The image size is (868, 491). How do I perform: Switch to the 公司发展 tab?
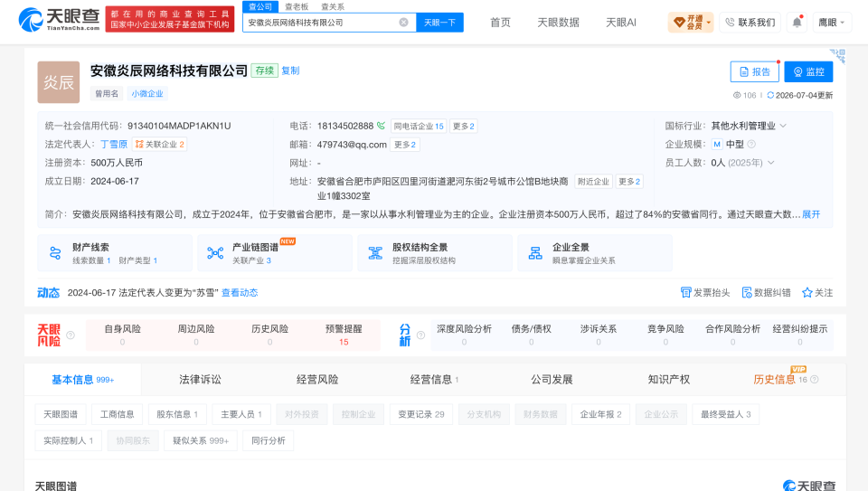point(552,379)
